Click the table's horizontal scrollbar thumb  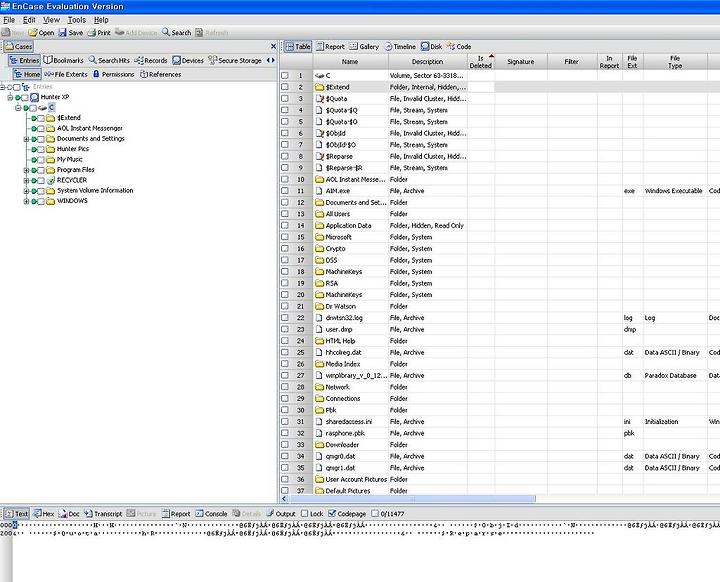pyautogui.click(x=413, y=498)
